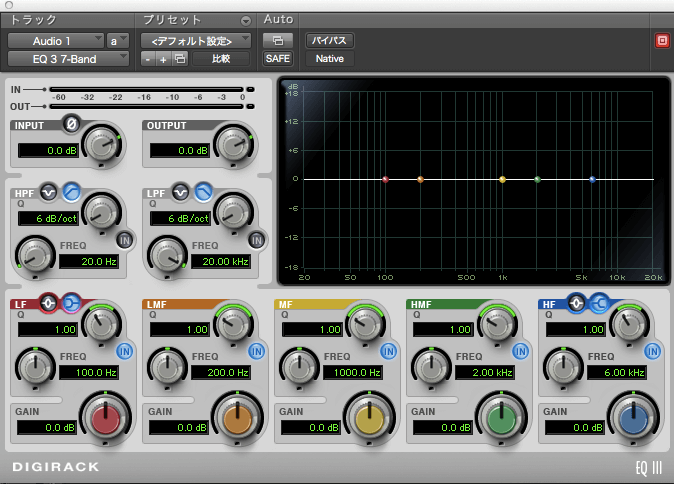The height and width of the screenshot is (484, 674).
Task: Enable the HPF band IN button
Action: tap(125, 240)
